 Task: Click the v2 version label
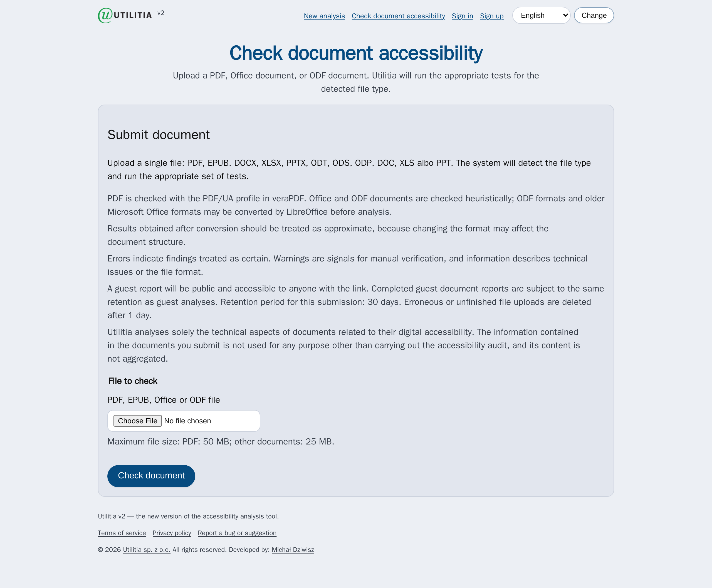[161, 13]
